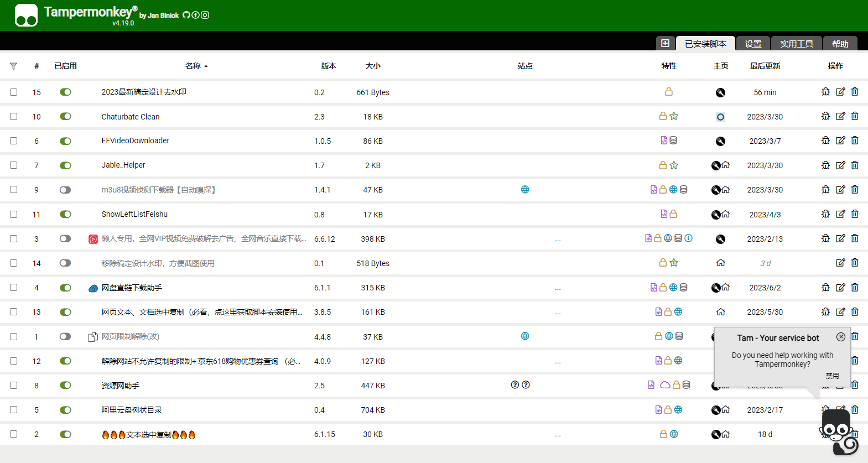Open the filter funnel icon in table header
Screen dimensions: 868x463
pyautogui.click(x=13, y=66)
